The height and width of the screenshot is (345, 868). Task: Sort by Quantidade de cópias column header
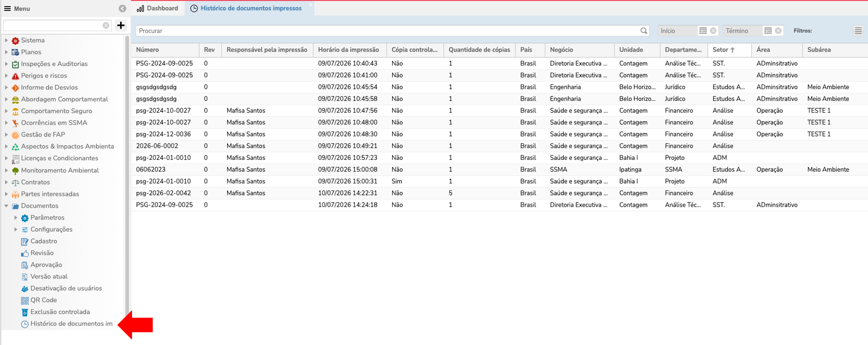click(479, 50)
